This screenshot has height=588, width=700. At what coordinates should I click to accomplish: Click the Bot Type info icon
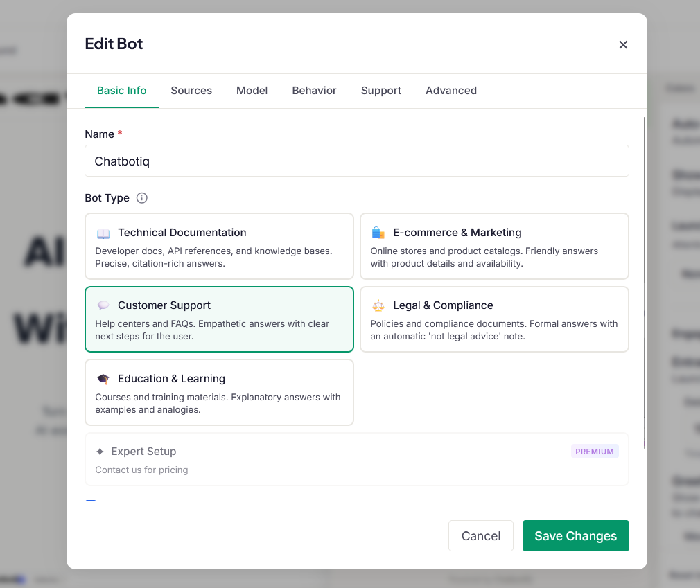coord(141,197)
